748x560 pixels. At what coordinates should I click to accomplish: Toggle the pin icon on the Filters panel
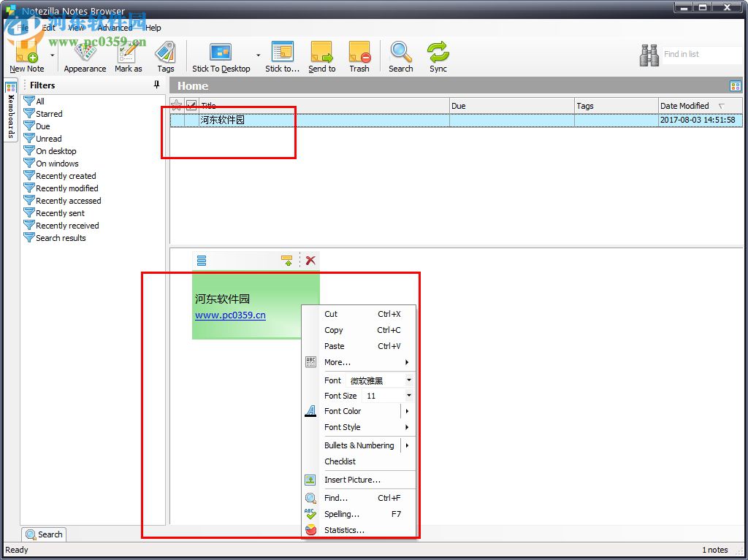point(156,85)
